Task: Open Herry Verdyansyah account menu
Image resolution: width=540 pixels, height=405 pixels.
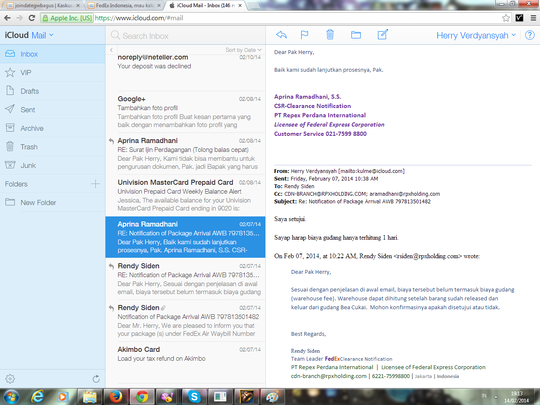Action: pyautogui.click(x=476, y=35)
